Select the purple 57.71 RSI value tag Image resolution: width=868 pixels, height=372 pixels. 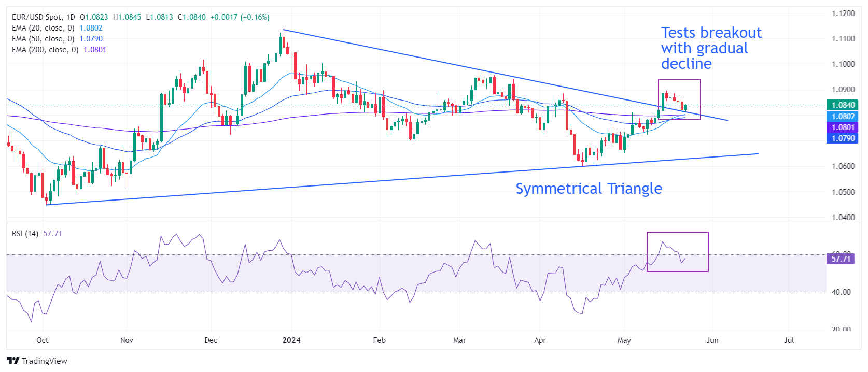coord(841,259)
